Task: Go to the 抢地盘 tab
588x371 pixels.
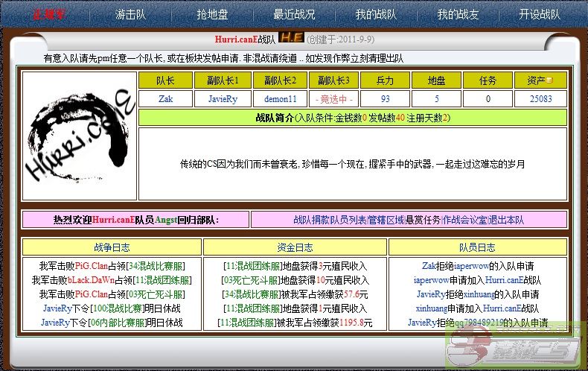Action: coord(212,14)
